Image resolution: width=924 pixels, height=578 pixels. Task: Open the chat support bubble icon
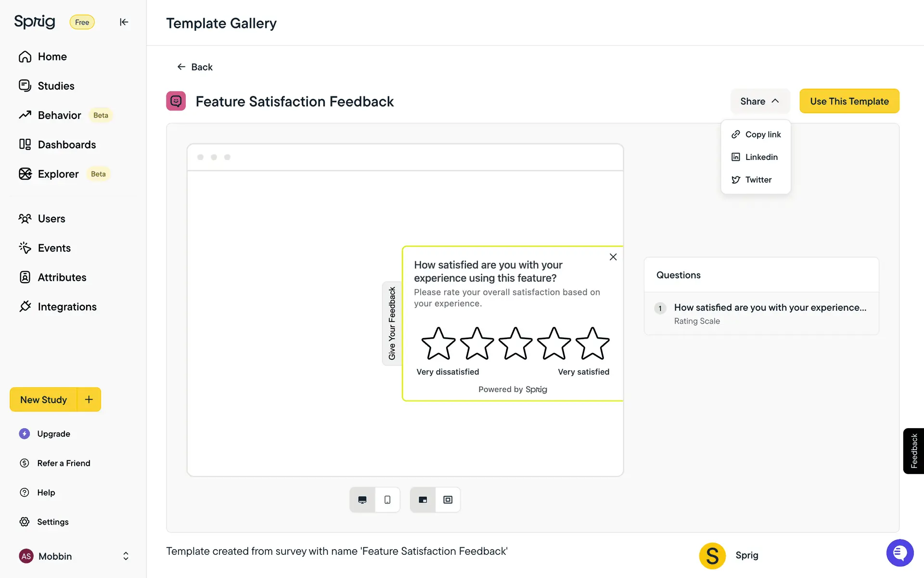tap(899, 553)
